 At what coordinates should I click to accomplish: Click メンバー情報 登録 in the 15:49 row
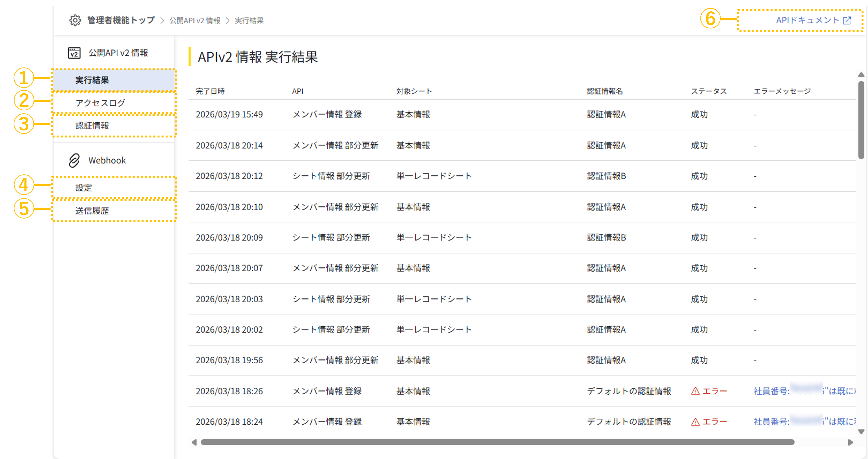click(x=327, y=114)
